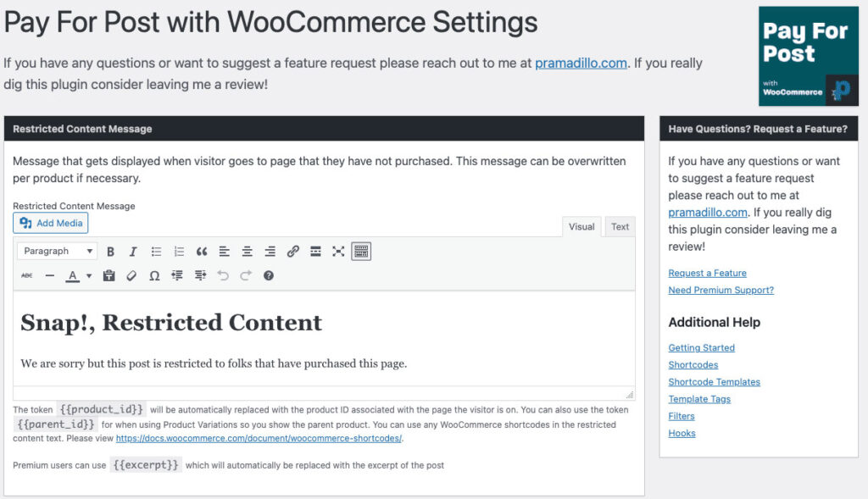Open Getting Started help link

coord(701,347)
